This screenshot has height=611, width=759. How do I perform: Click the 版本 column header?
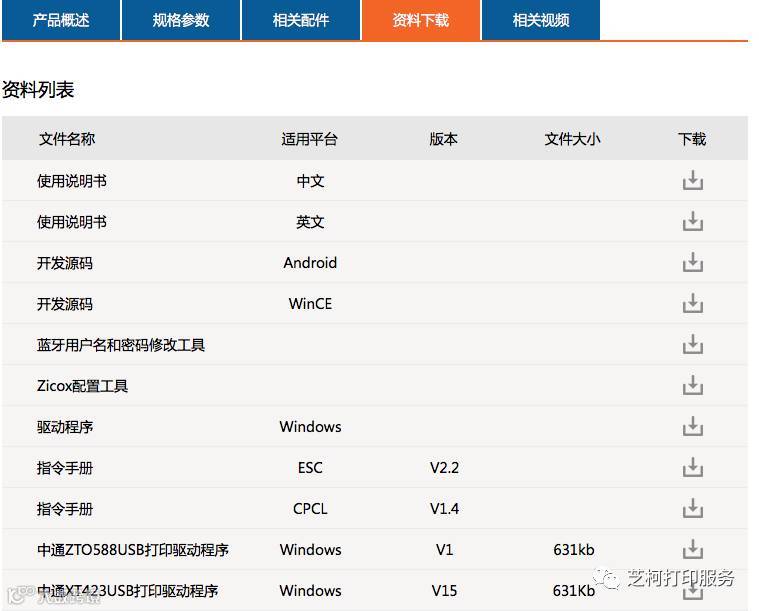point(443,139)
